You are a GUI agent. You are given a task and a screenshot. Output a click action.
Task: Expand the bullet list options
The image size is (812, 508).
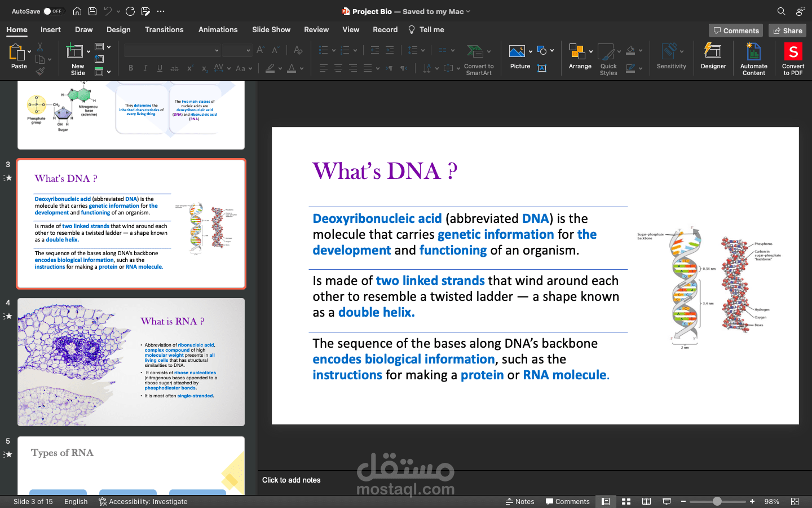coord(333,50)
